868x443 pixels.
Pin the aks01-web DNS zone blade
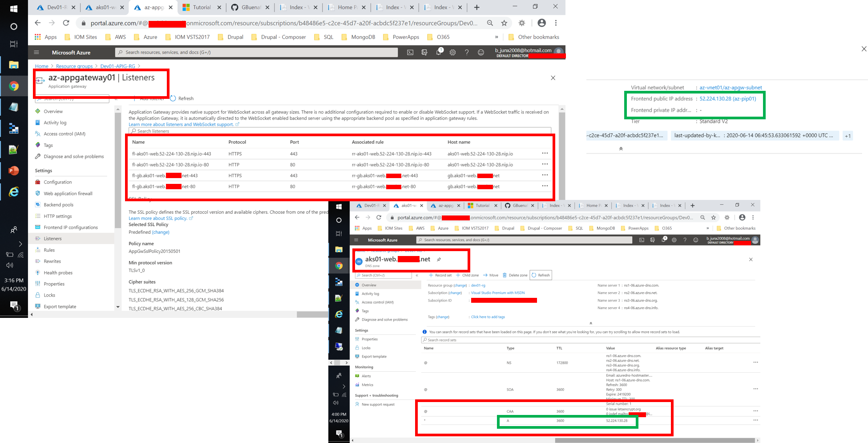439,259
